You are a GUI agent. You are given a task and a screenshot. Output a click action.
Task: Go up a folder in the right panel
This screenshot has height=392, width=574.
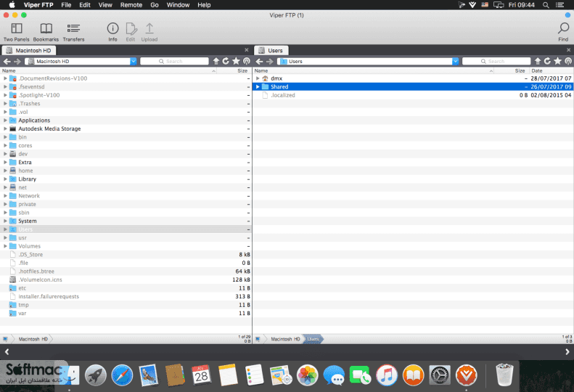coord(538,61)
